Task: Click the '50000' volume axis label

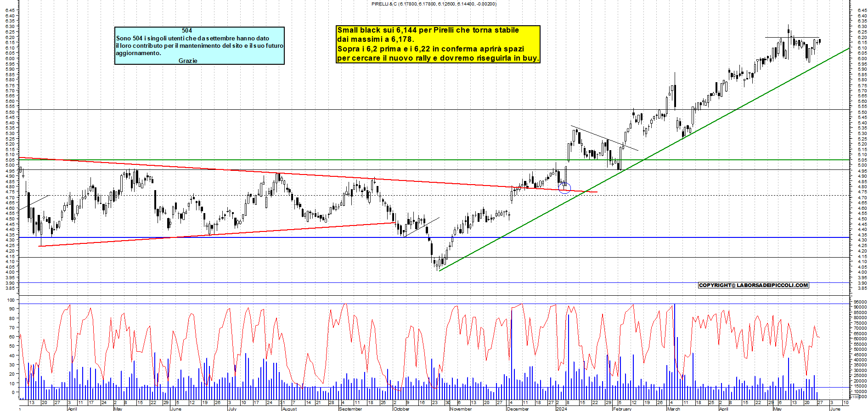Action: click(860, 349)
